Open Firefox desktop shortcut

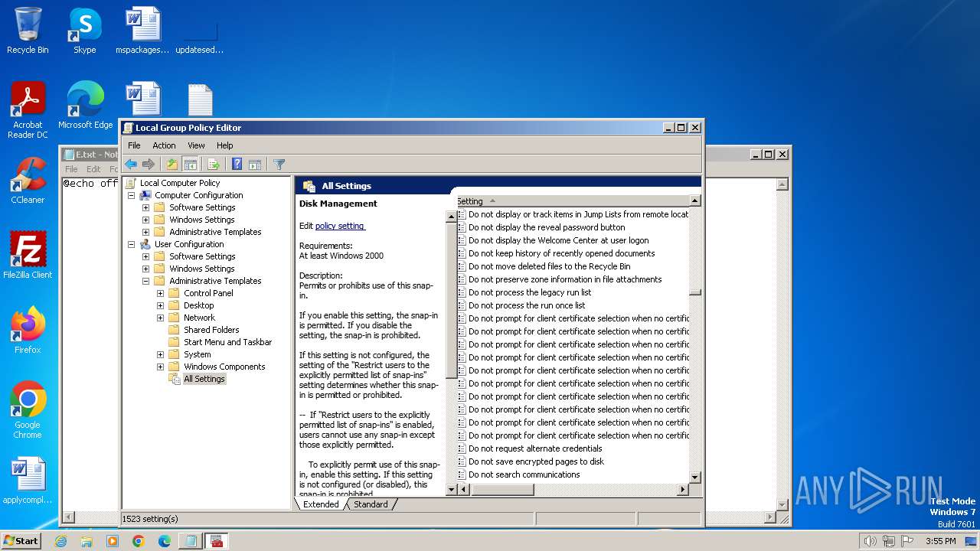click(x=28, y=331)
